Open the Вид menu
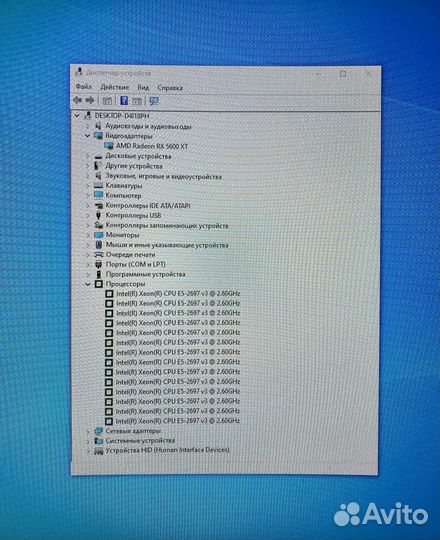Screen dimensions: 440x540 pyautogui.click(x=143, y=87)
